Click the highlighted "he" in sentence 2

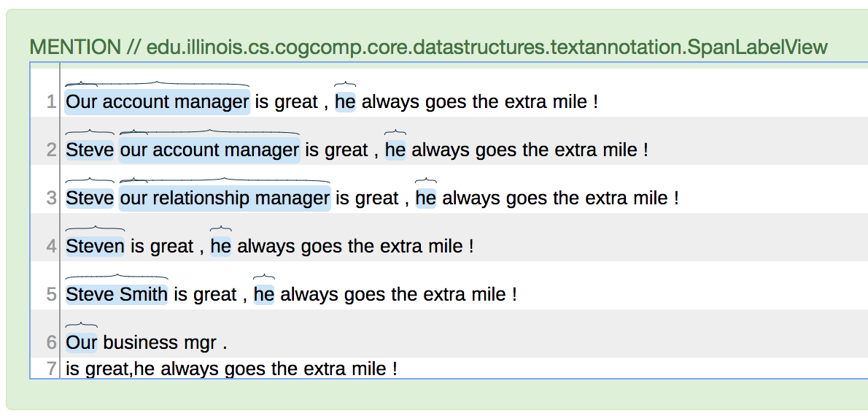(395, 150)
